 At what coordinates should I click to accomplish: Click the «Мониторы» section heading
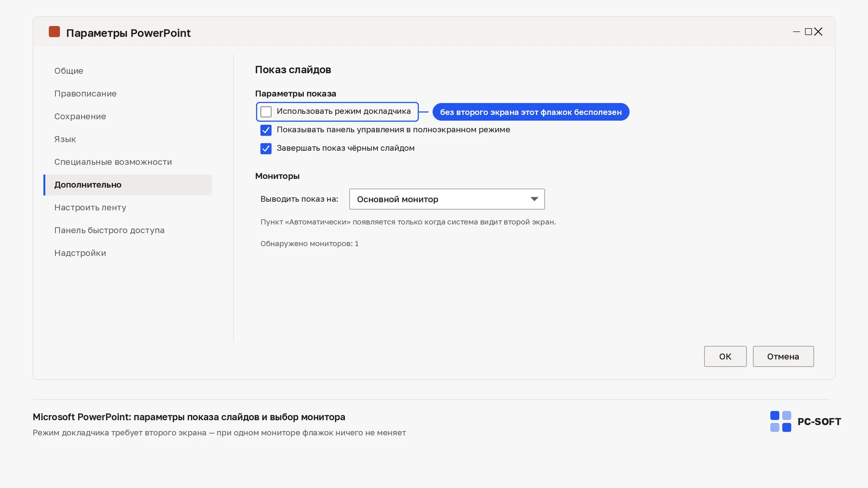point(277,176)
